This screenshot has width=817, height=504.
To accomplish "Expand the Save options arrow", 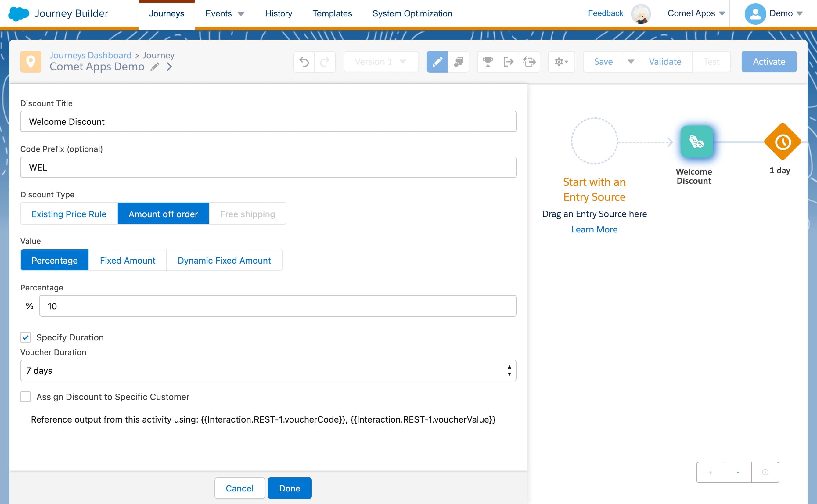I will pyautogui.click(x=631, y=62).
